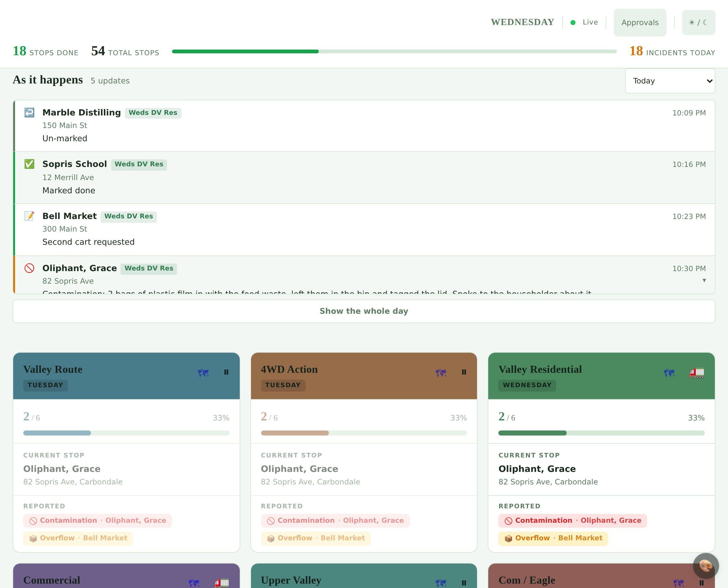Open map for Commercial card
The width and height of the screenshot is (728, 588).
point(194,583)
